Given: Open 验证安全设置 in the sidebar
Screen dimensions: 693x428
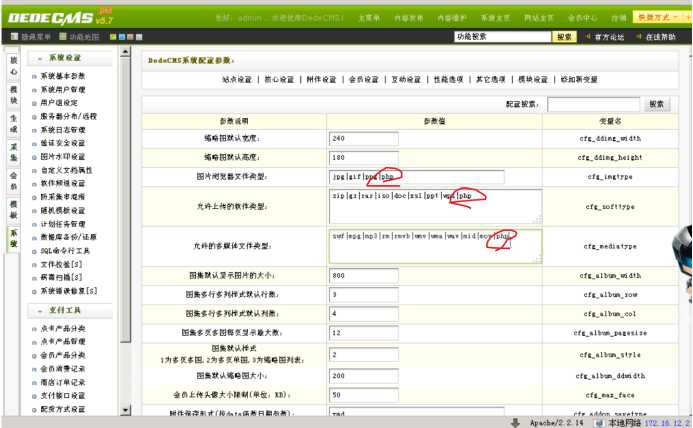Looking at the screenshot, I should [63, 143].
